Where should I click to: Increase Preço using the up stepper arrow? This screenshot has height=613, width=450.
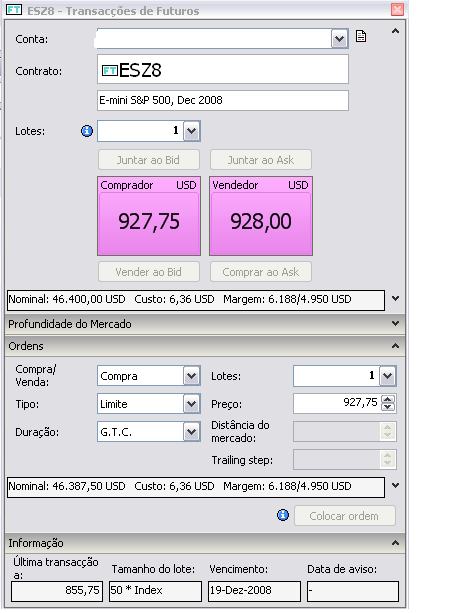pyautogui.click(x=388, y=400)
